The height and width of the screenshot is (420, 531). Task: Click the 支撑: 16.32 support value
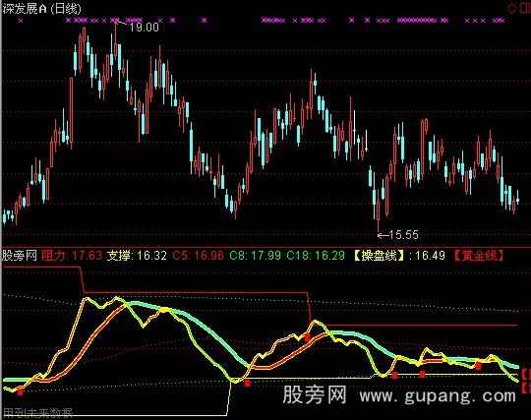[x=137, y=256]
